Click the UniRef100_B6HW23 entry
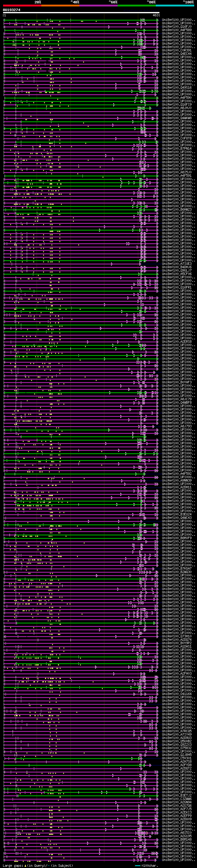 (x=176, y=210)
